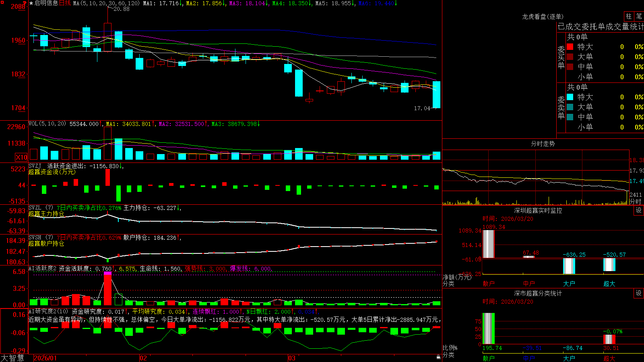The image size is (644, 362).
Task: Click the cyan 特大 sell-order swatch
Action: 570,97
